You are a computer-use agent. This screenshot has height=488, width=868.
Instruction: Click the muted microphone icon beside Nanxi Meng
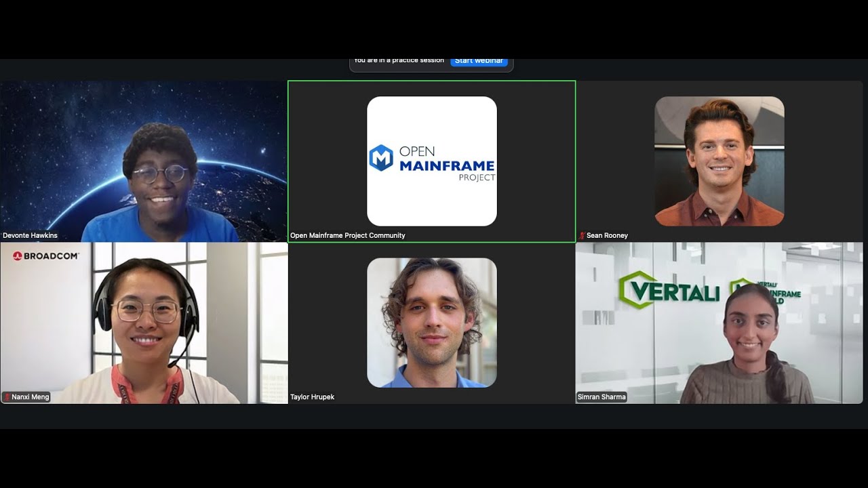point(7,397)
